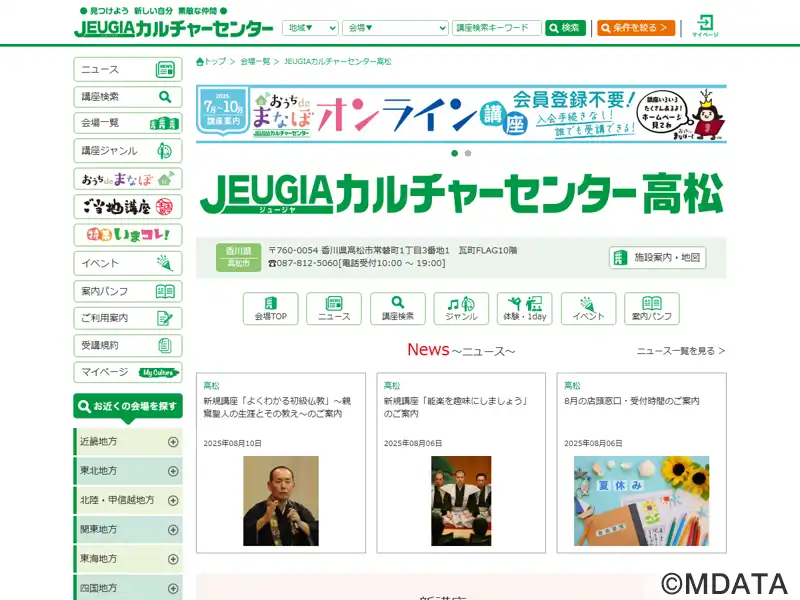
Task: Click the My Culture badge in sidebar
Action: (x=159, y=372)
